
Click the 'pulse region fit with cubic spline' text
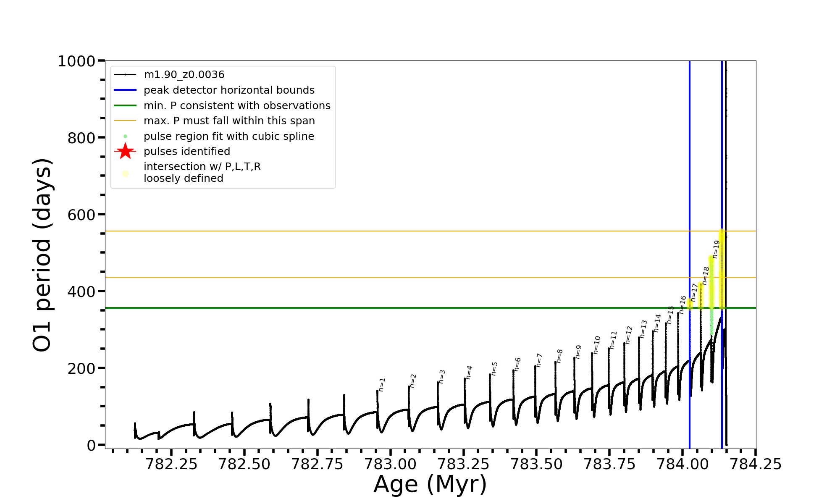pos(228,136)
